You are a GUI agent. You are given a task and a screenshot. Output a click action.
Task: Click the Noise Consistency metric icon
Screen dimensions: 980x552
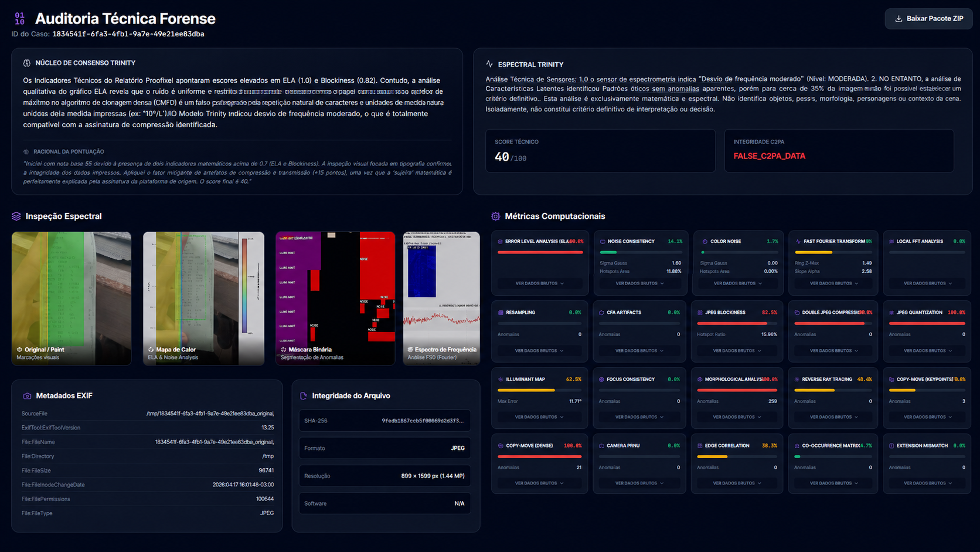point(603,241)
